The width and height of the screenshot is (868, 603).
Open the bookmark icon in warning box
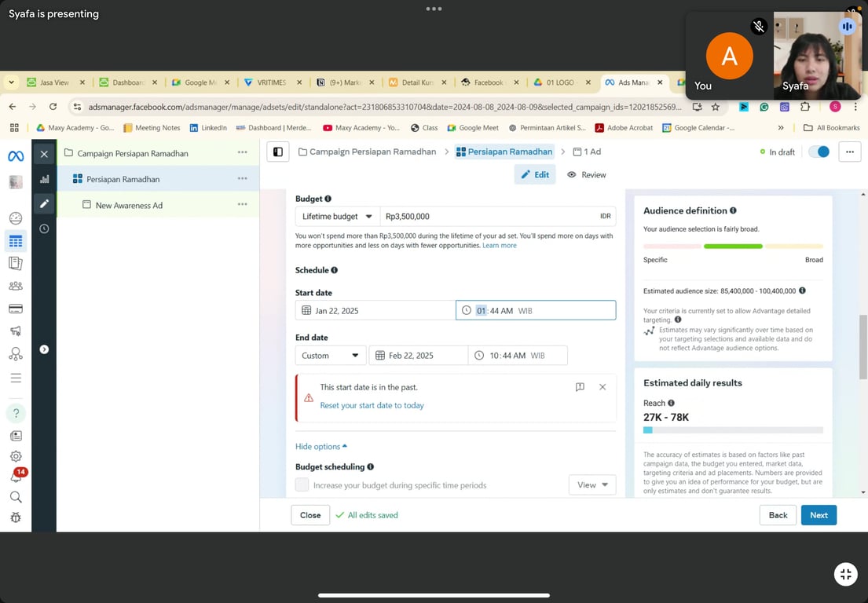tap(580, 387)
